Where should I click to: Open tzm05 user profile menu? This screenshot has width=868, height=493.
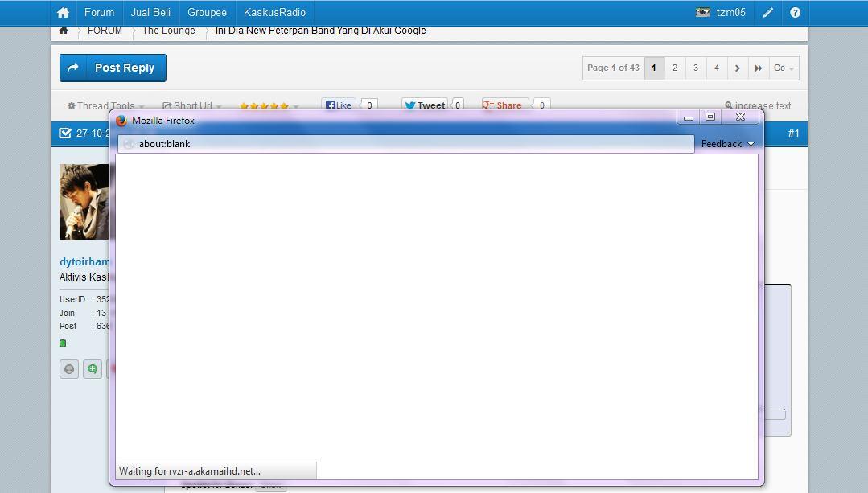coord(721,12)
